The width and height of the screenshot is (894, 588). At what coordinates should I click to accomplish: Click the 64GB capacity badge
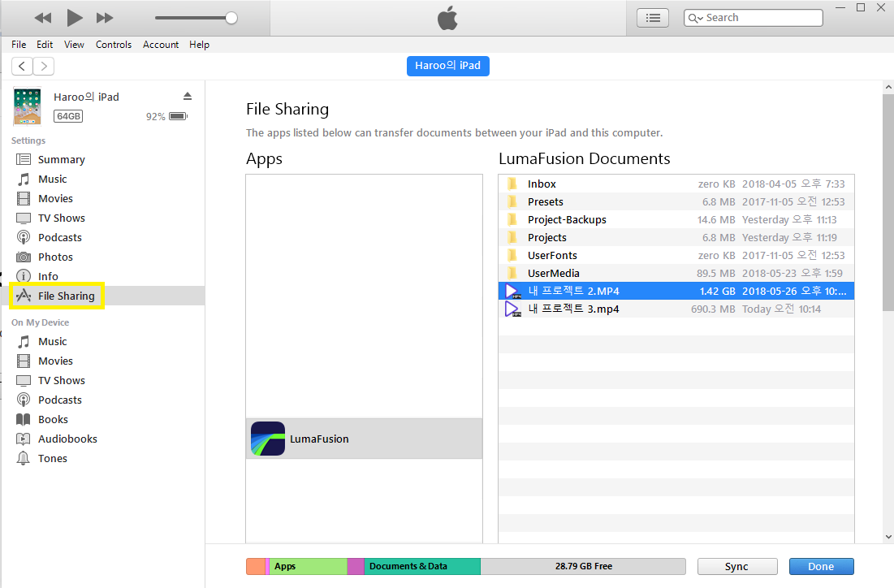point(68,116)
